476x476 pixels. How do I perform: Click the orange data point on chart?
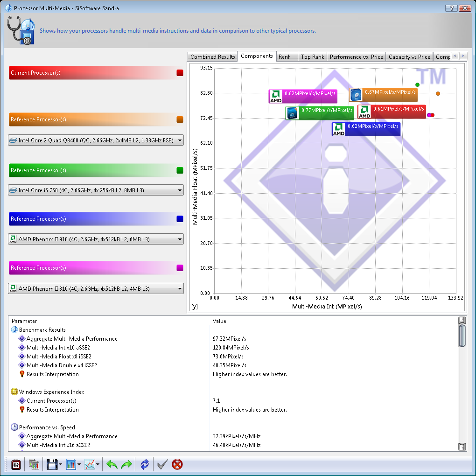[x=438, y=93]
